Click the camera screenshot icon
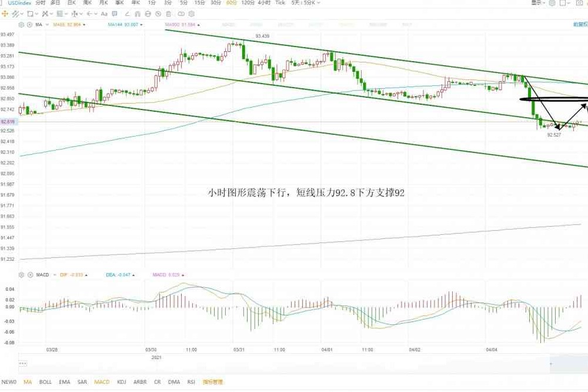This screenshot has width=588, height=392. pyautogui.click(x=579, y=3)
